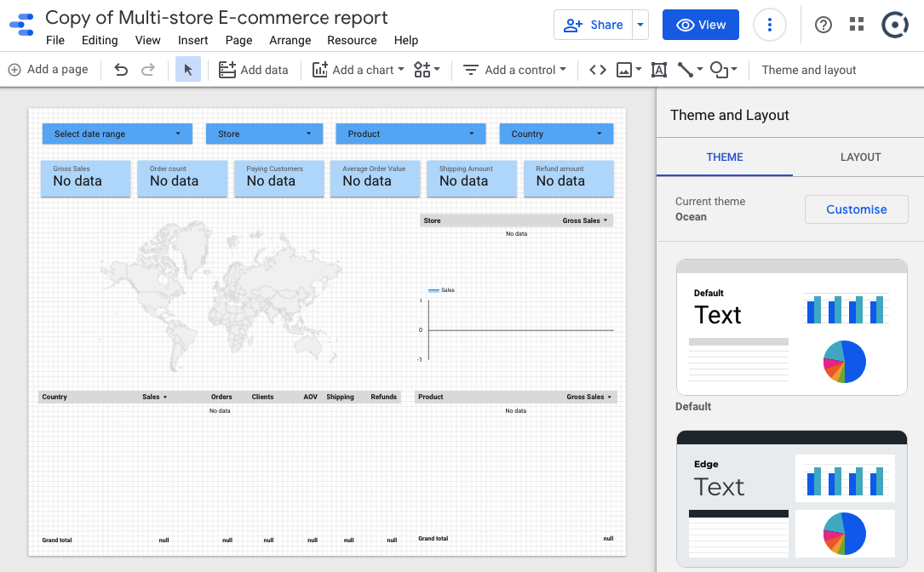Image resolution: width=924 pixels, height=572 pixels.
Task: Expand the shape tool dropdown arrow
Action: 734,70
